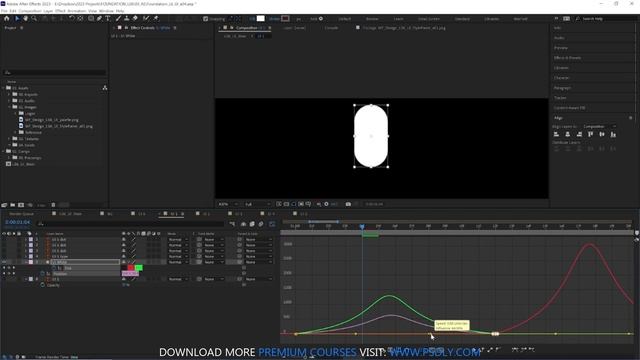Toggle visibility eye of layer 5

tap(4, 262)
